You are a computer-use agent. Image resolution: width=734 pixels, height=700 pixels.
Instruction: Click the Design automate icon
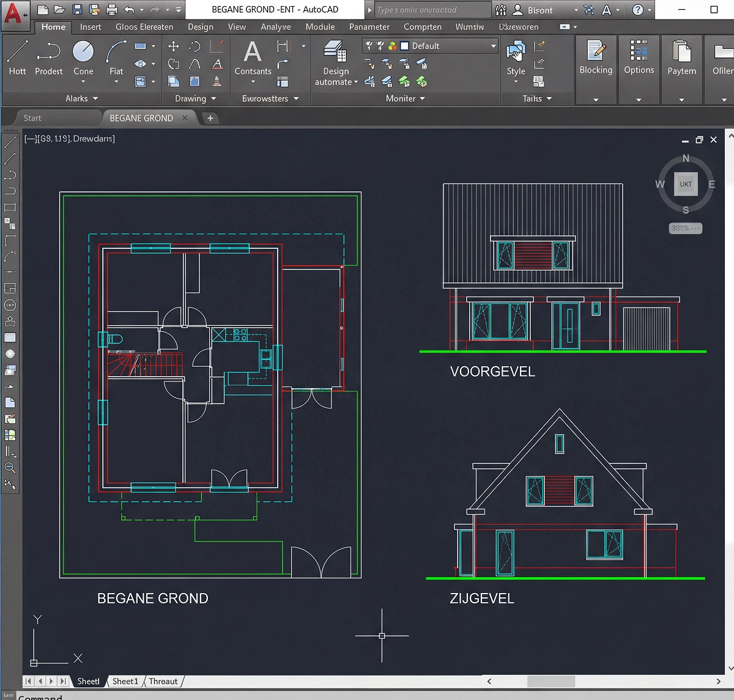pyautogui.click(x=335, y=57)
